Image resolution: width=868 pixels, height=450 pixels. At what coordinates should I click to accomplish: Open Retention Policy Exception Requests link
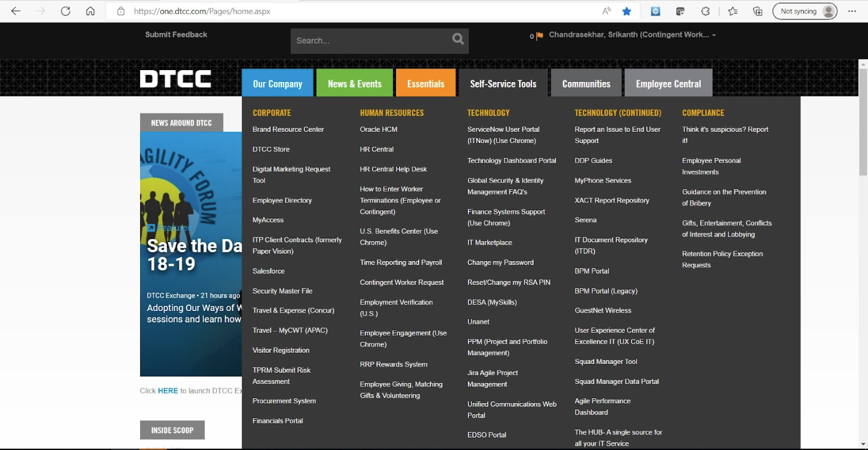tap(723, 260)
